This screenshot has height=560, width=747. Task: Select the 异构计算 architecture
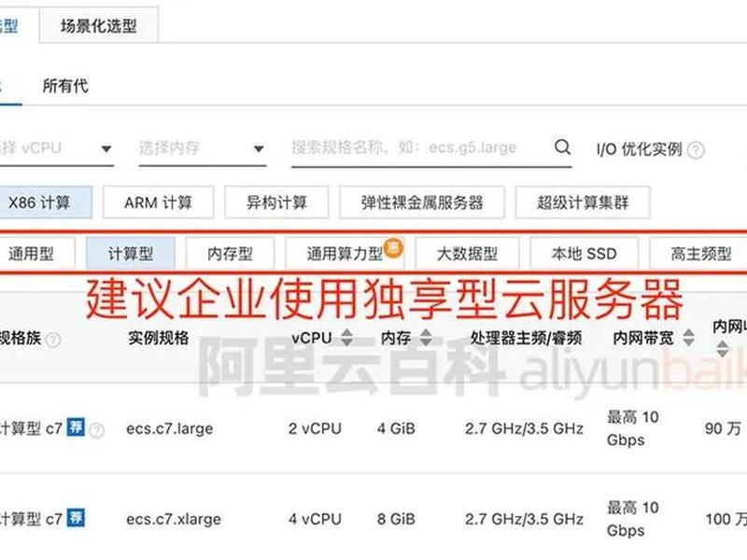(x=276, y=203)
